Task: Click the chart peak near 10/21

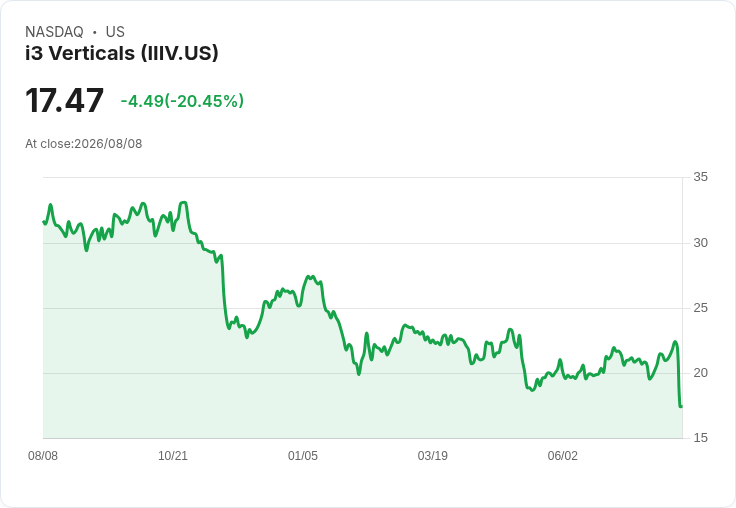Action: point(184,203)
